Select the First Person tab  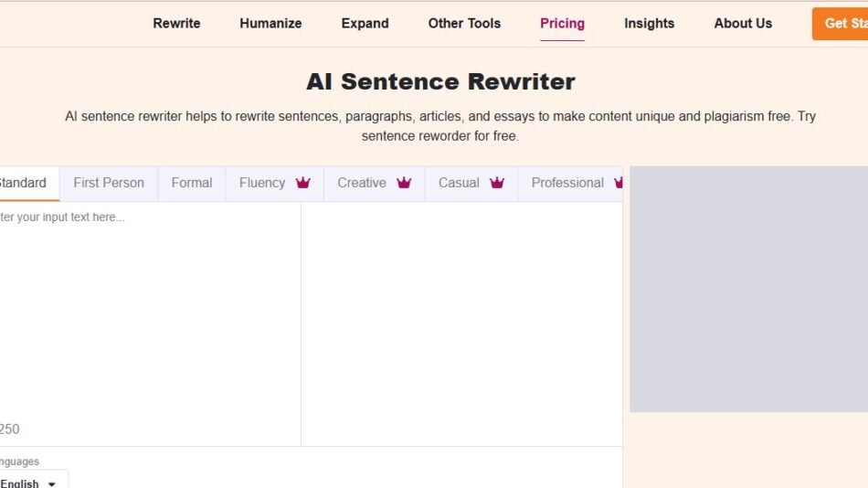[x=109, y=183]
